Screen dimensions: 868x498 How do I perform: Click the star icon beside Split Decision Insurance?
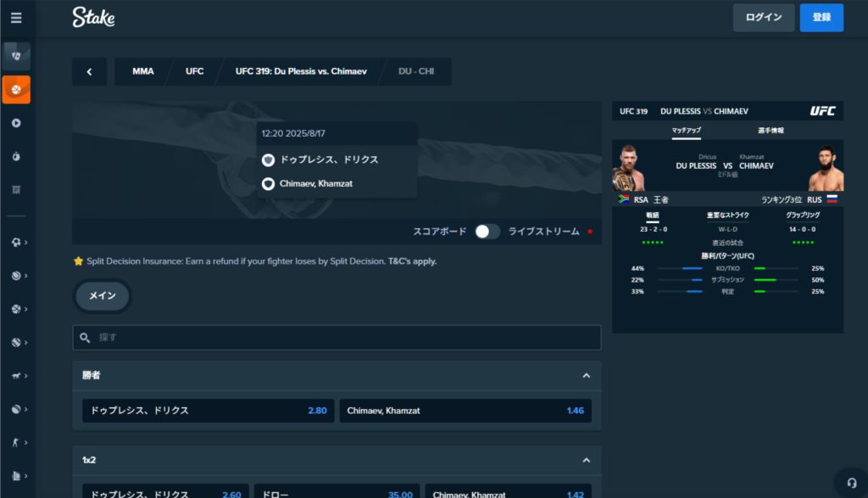coord(79,261)
